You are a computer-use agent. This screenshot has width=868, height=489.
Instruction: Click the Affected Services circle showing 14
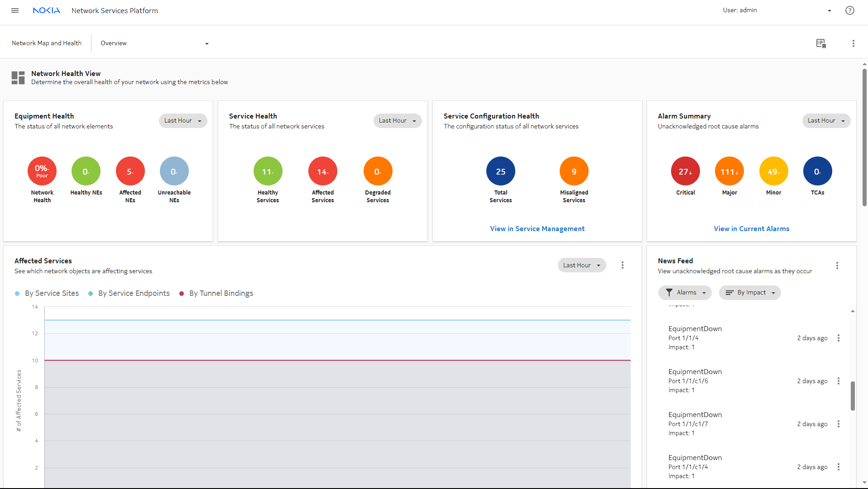point(323,171)
